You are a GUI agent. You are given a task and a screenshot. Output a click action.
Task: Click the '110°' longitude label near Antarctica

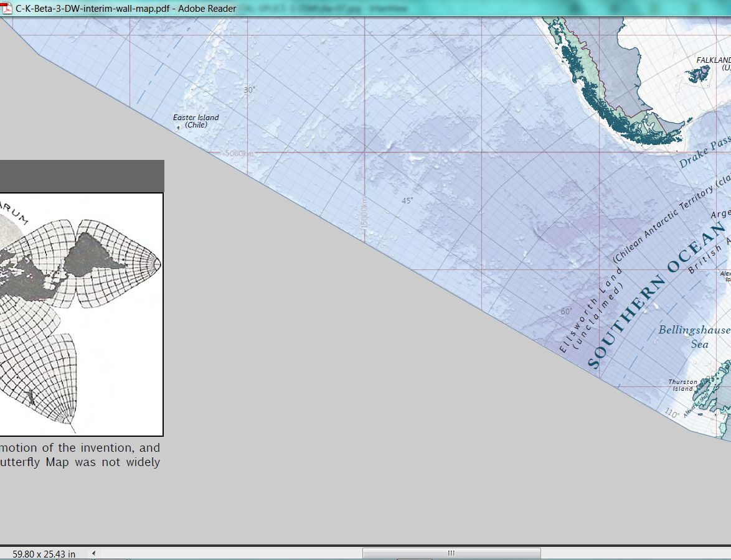(672, 413)
